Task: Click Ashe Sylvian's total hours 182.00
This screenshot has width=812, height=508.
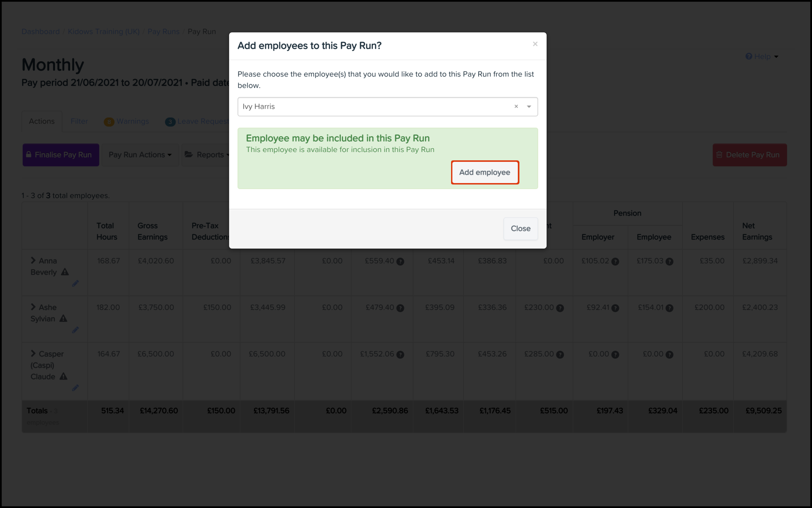Action: [108, 307]
